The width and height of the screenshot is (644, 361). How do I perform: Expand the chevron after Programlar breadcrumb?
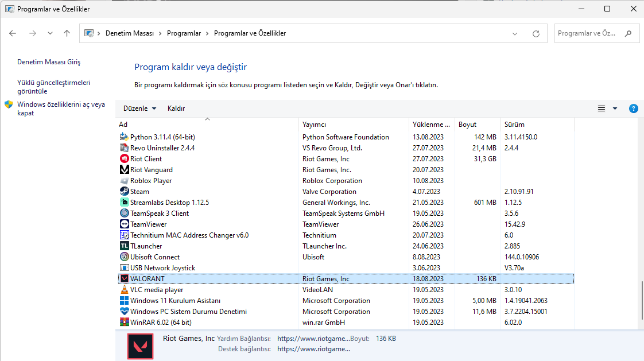coord(207,34)
